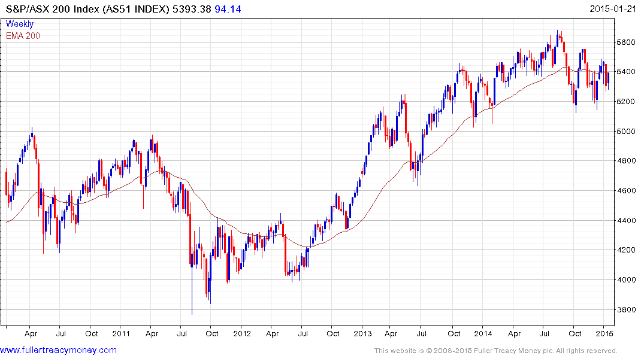Click the Weekly timeframe label
This screenshot has width=644, height=359.
20,24
